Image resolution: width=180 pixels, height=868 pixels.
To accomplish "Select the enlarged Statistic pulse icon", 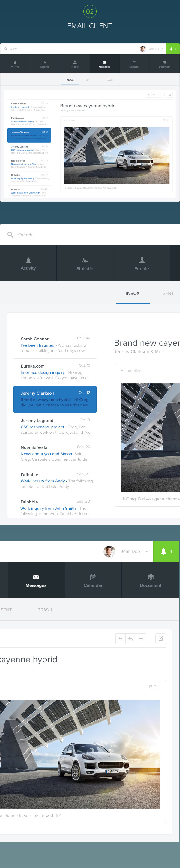I will click(85, 261).
